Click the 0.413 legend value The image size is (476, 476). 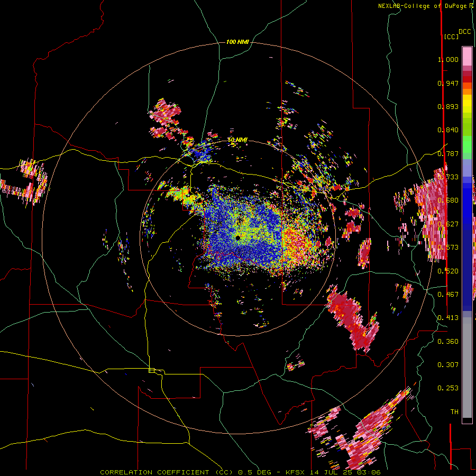448,318
